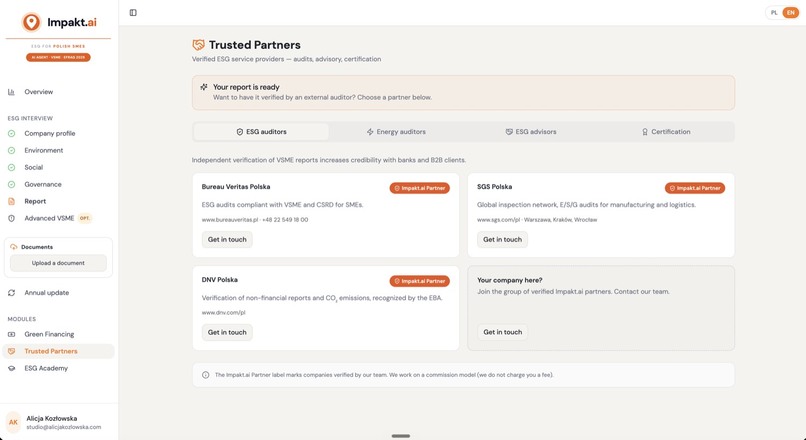Viewport: 806px width, 440px height.
Task: Switch to the Energy auditors tab
Action: (x=396, y=132)
